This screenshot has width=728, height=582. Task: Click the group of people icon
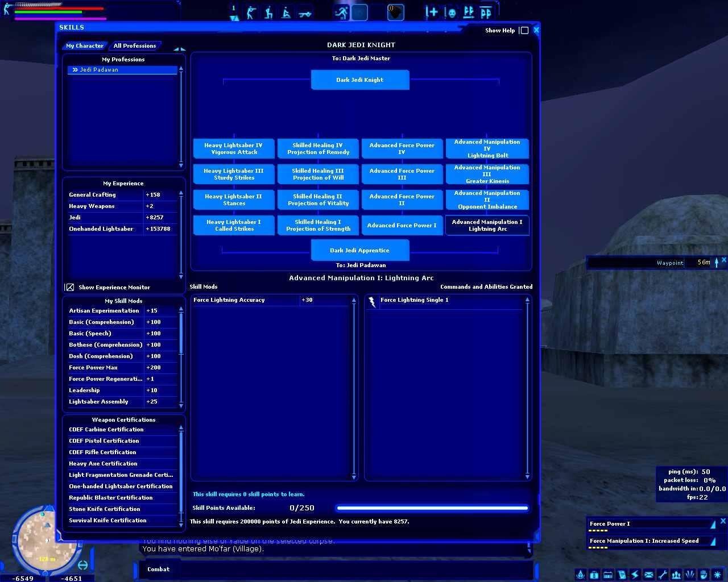coord(676,575)
